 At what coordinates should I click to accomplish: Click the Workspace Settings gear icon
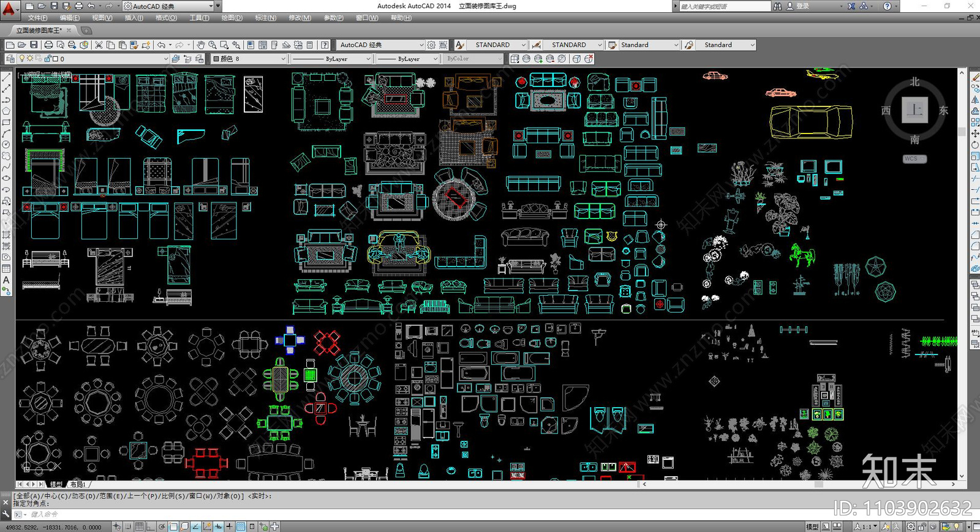431,45
